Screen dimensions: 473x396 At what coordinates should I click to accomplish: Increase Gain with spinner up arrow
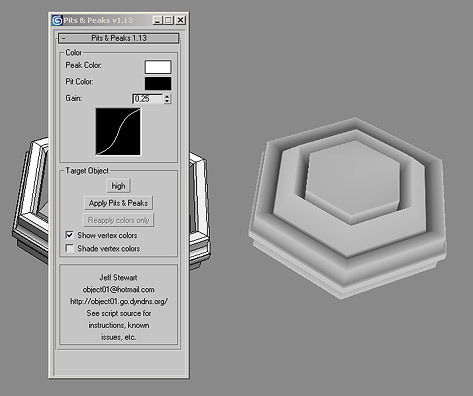point(167,97)
